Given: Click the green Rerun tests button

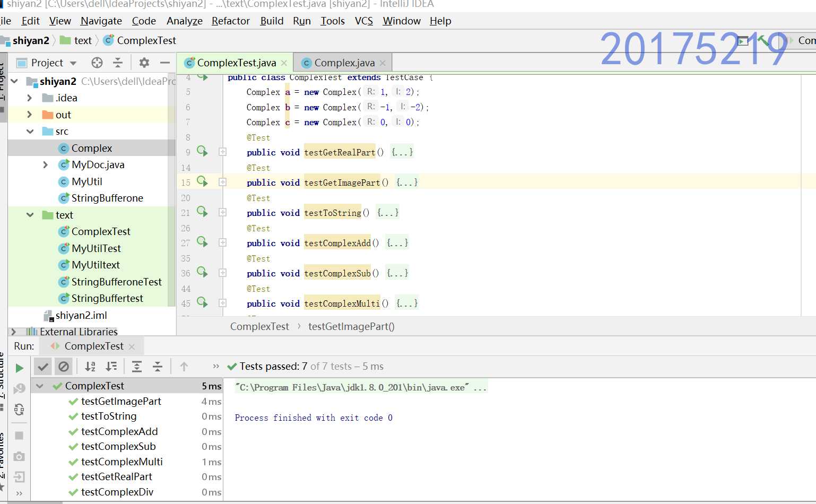Looking at the screenshot, I should (19, 368).
